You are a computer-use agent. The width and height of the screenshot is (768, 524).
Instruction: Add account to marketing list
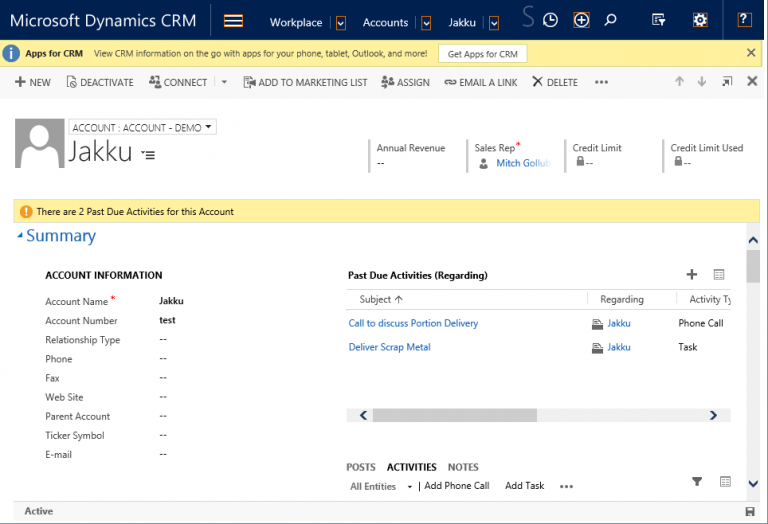point(305,82)
